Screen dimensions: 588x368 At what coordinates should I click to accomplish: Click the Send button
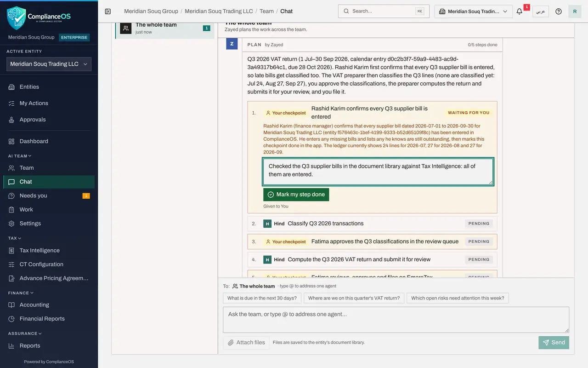[554, 343]
